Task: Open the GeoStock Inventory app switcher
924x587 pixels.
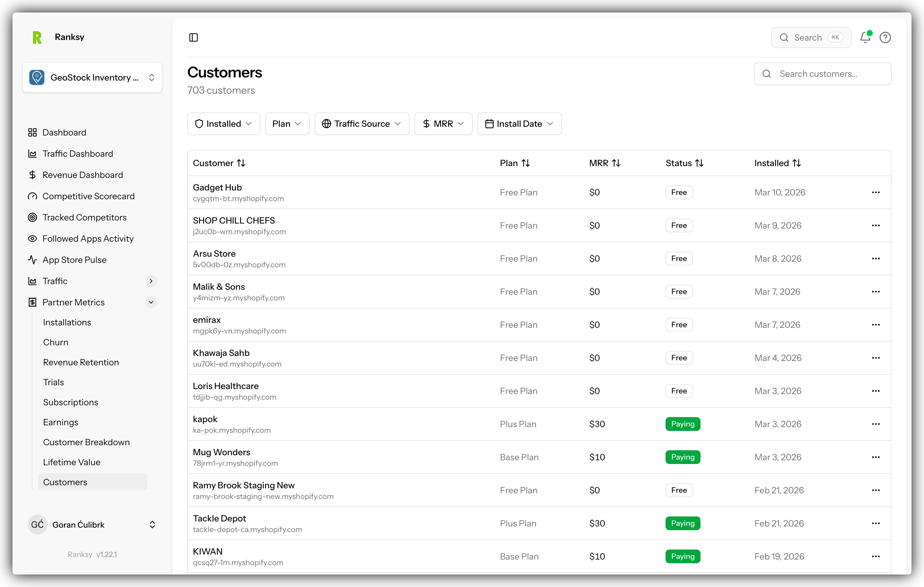Action: click(92, 77)
